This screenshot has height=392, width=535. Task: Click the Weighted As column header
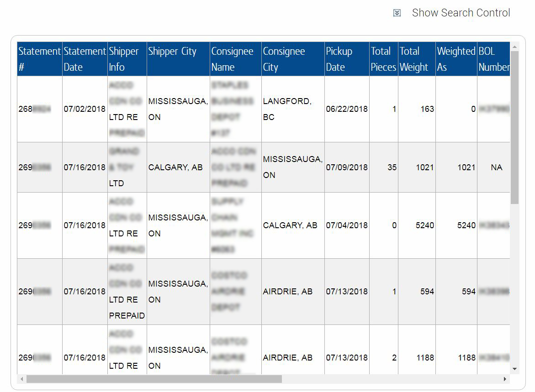pyautogui.click(x=456, y=59)
